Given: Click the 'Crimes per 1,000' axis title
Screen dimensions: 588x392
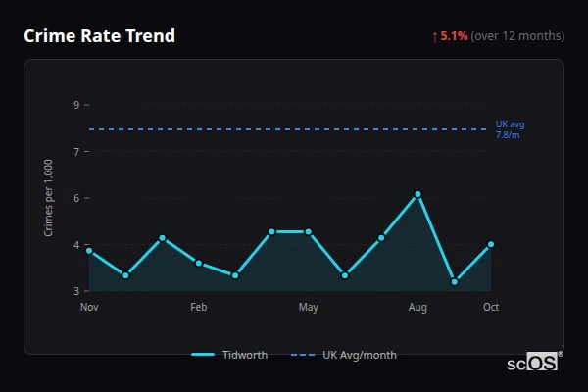Looking at the screenshot, I should [x=48, y=198].
